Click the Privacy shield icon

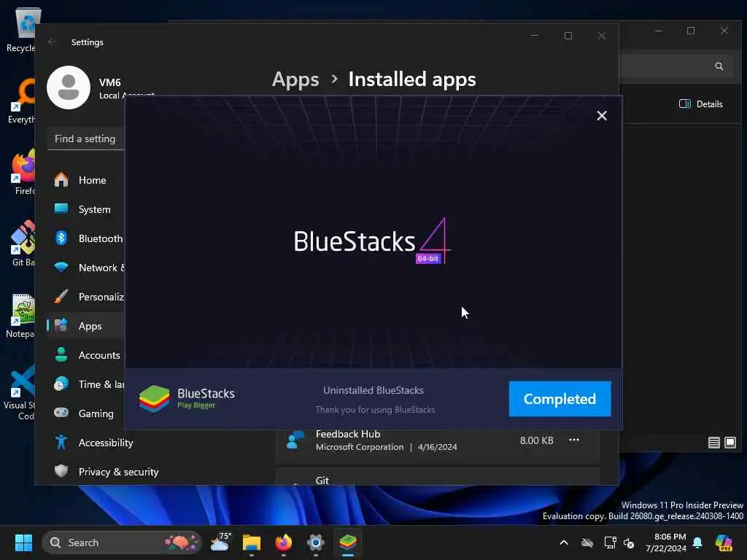[61, 471]
